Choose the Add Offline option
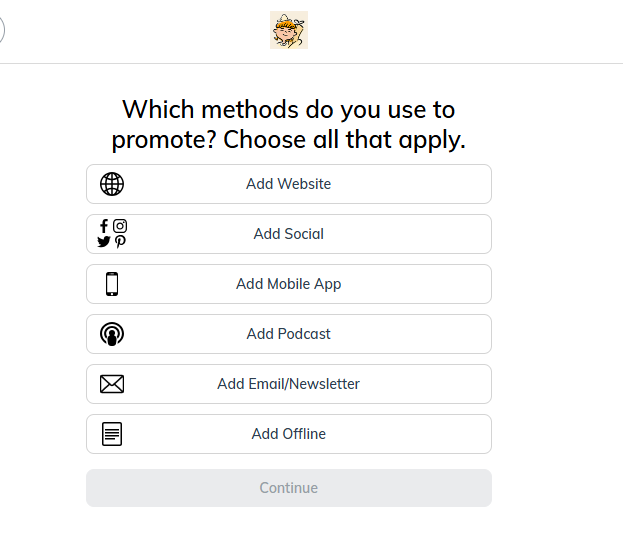 [288, 434]
